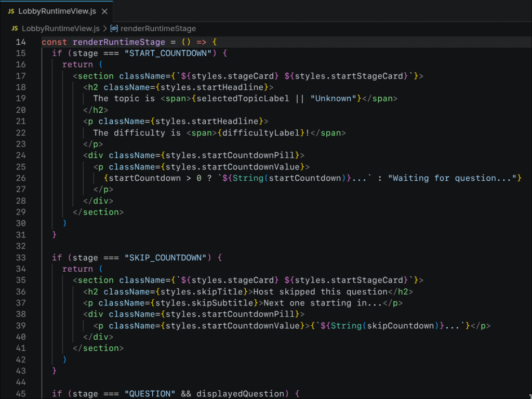
Task: Click line number 39 in the gutter
Action: pyautogui.click(x=21, y=326)
